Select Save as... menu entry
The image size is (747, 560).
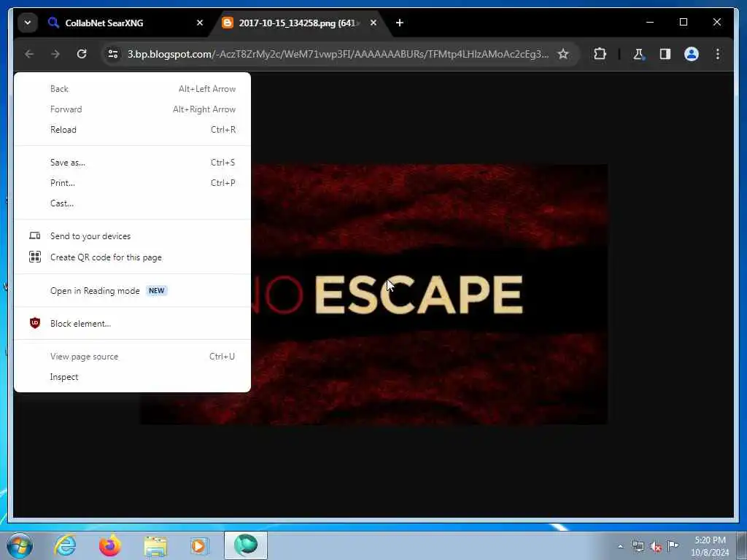133,163
